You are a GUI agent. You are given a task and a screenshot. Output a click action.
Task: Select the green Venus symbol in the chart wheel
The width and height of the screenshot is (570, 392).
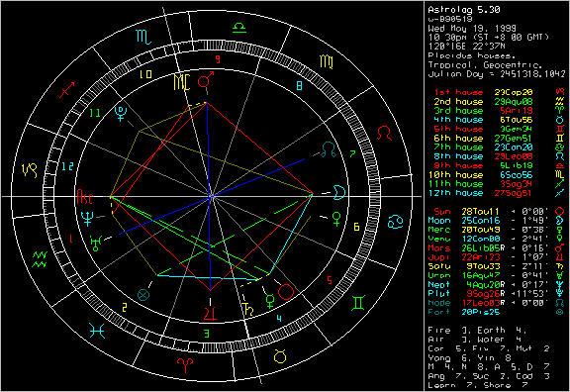click(x=337, y=220)
